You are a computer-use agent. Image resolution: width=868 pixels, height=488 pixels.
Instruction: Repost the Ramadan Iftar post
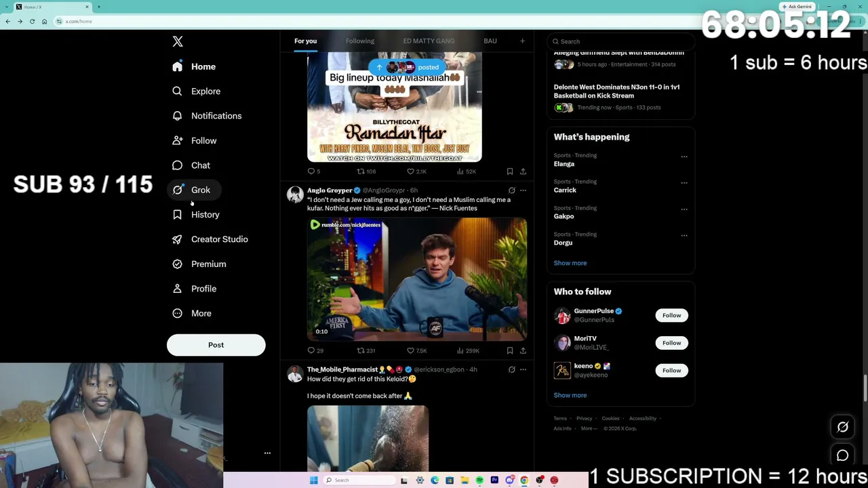[366, 171]
